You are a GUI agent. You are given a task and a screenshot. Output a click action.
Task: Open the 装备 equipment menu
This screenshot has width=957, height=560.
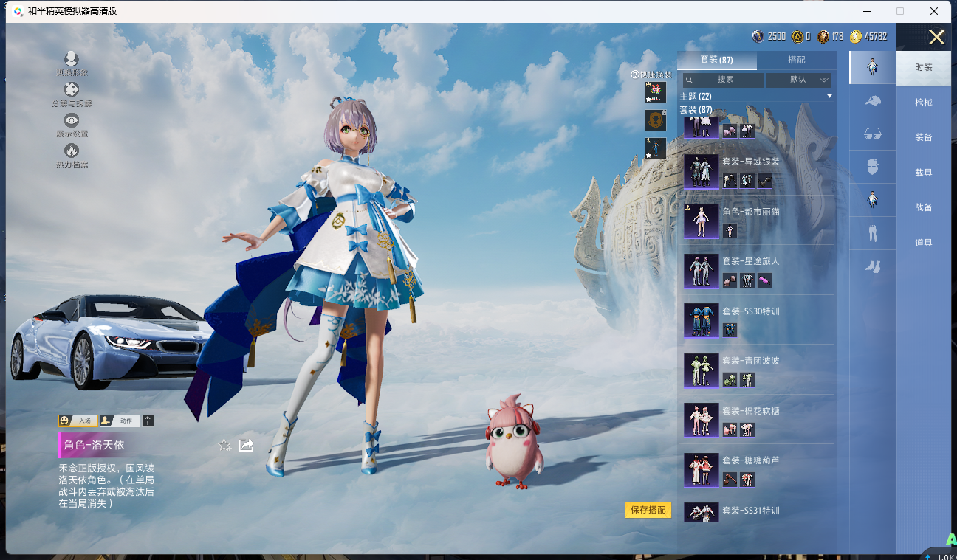pos(923,137)
